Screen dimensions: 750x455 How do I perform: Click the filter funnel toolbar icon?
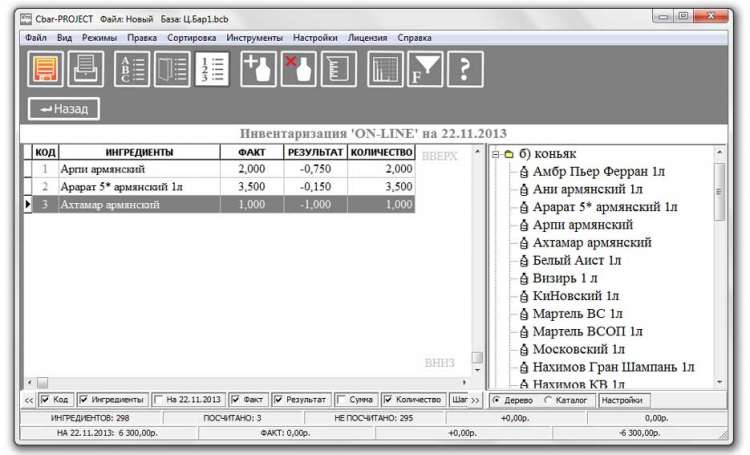click(x=425, y=69)
